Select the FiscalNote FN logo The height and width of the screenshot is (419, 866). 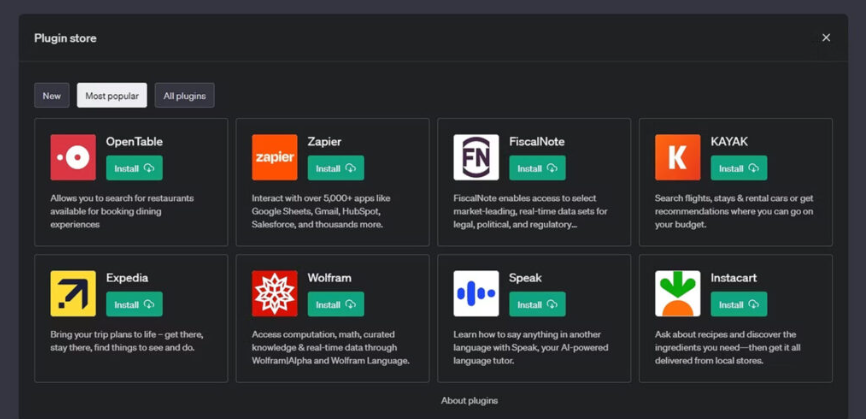(x=476, y=157)
